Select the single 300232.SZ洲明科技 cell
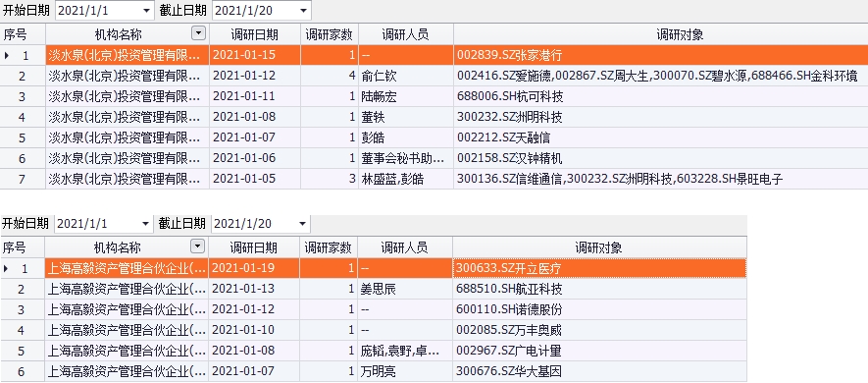The height and width of the screenshot is (383, 868). tap(660, 117)
